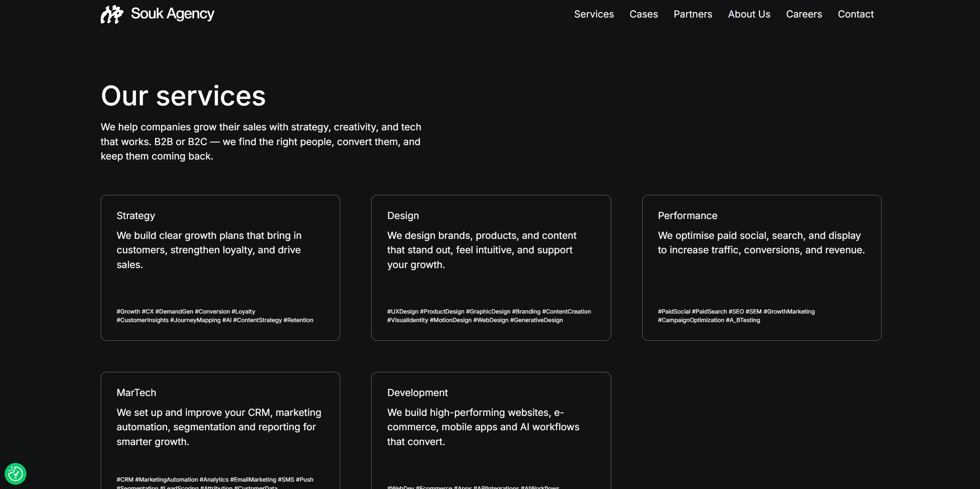Select the Design service card title
This screenshot has height=489, width=980.
click(403, 216)
